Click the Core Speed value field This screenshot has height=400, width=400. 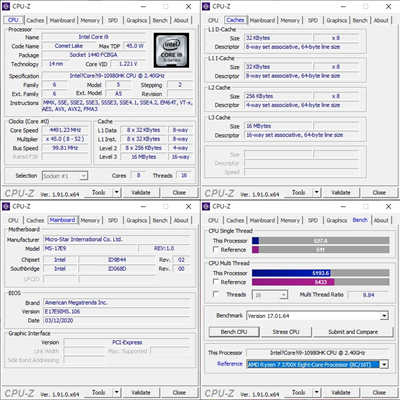click(x=65, y=130)
